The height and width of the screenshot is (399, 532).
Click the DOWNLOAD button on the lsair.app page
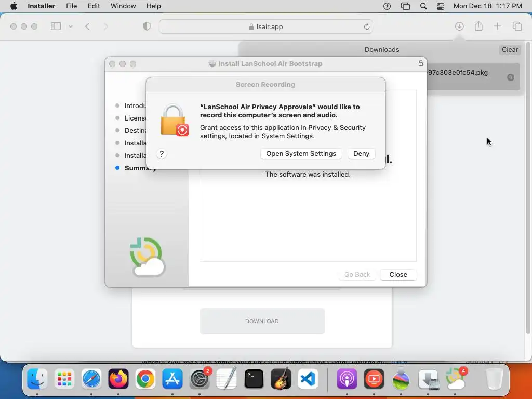[x=262, y=321]
